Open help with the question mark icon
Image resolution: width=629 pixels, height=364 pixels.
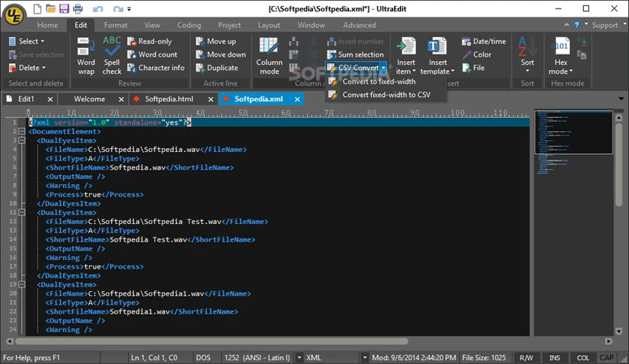pos(576,25)
